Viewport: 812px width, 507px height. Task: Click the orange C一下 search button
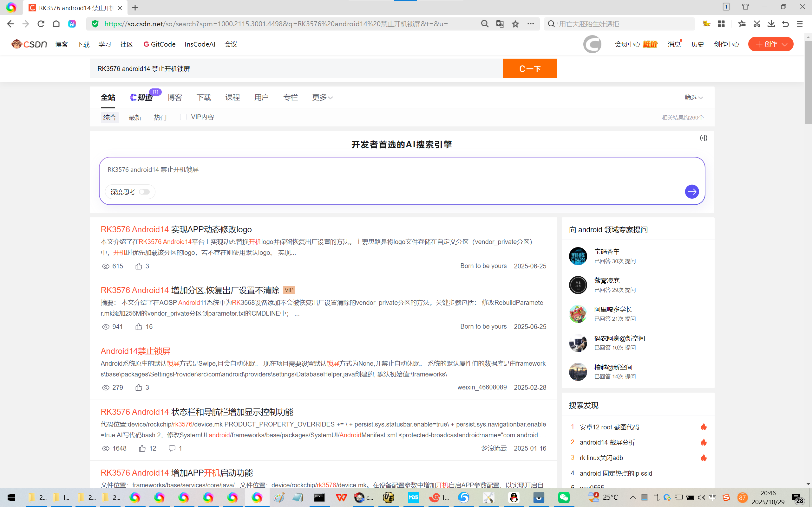click(530, 69)
